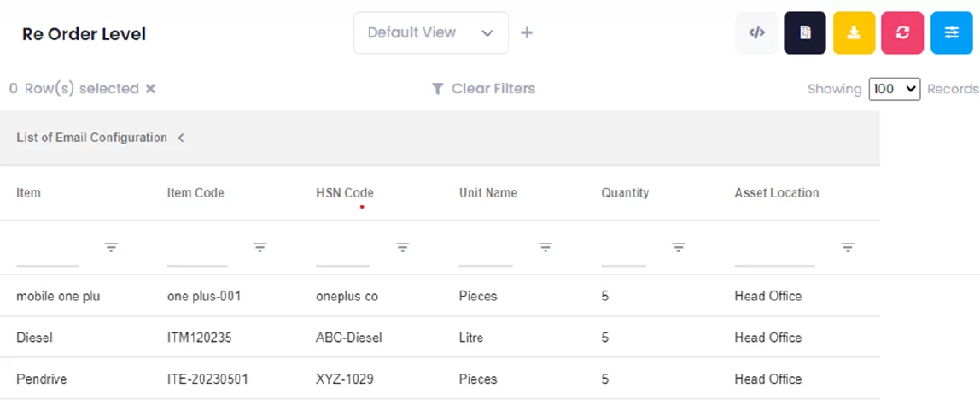This screenshot has height=400, width=980.
Task: Open the Asset Location filter icon
Action: coord(848,248)
